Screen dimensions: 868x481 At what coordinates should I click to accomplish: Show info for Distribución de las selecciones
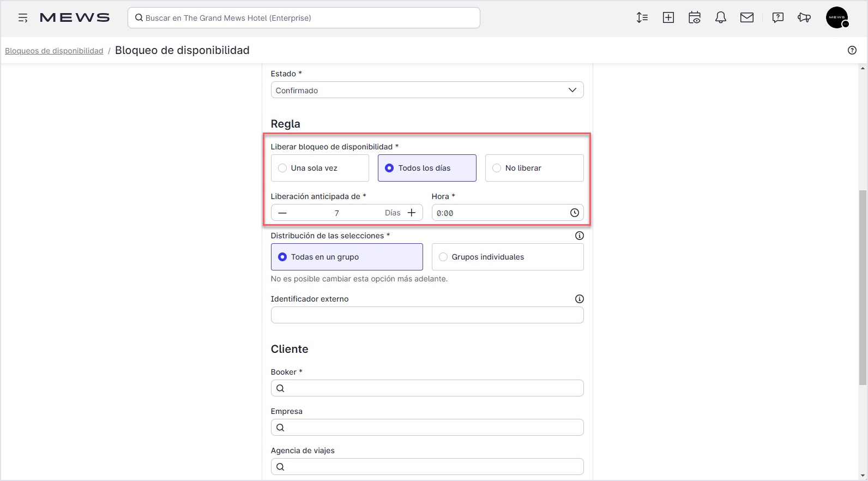579,236
